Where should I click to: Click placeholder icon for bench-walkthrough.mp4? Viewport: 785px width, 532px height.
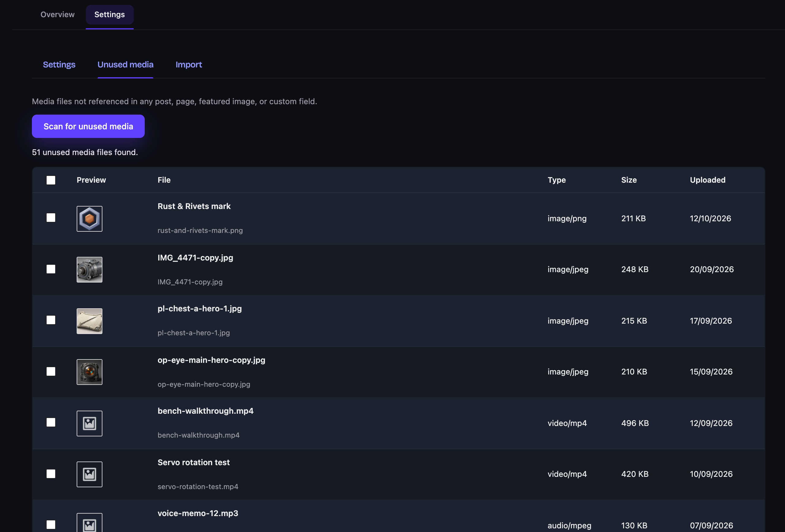click(90, 423)
